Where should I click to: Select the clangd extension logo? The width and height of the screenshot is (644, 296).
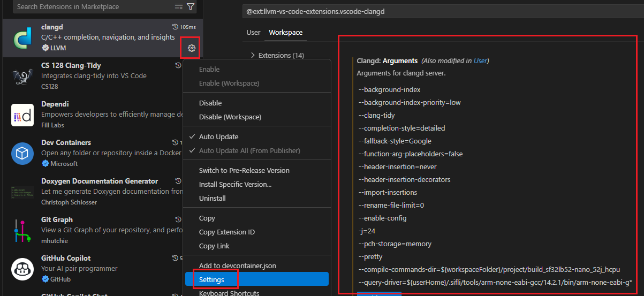click(x=22, y=38)
